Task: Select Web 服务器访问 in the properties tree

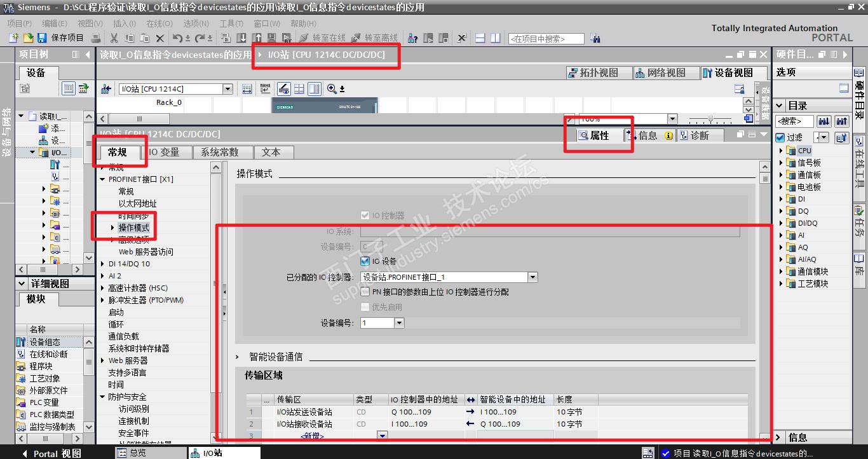Action: [146, 252]
